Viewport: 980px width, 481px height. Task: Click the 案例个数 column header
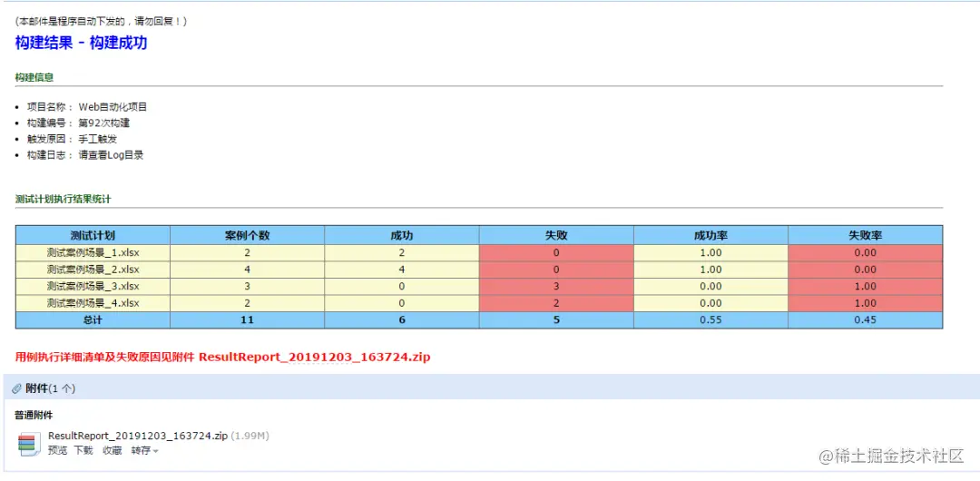(x=247, y=235)
